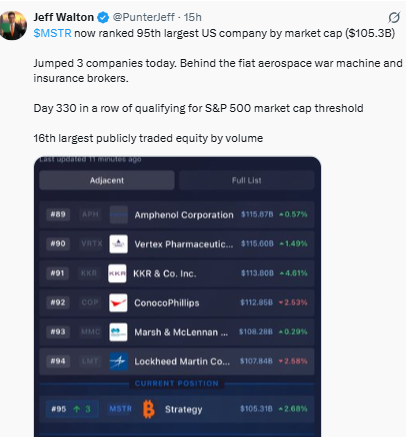Click the MSTR ticker label
Image resolution: width=406 pixels, height=437 pixels.
click(x=121, y=409)
